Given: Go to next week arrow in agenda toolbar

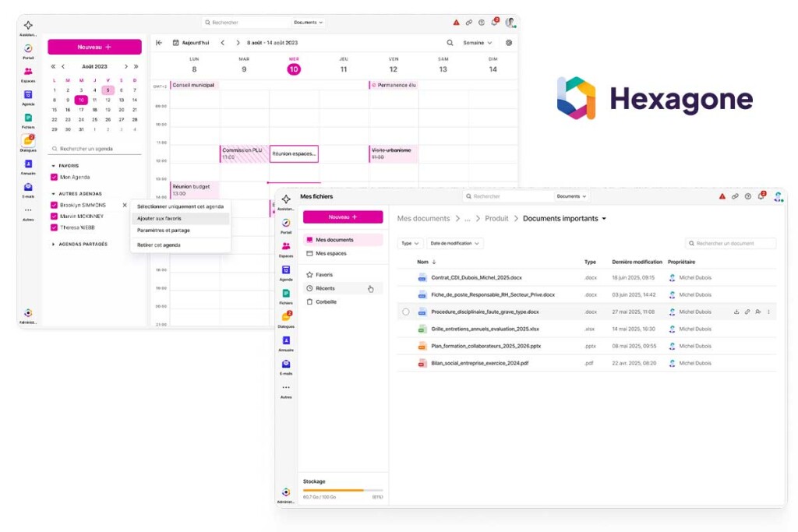Looking at the screenshot, I should (x=238, y=43).
